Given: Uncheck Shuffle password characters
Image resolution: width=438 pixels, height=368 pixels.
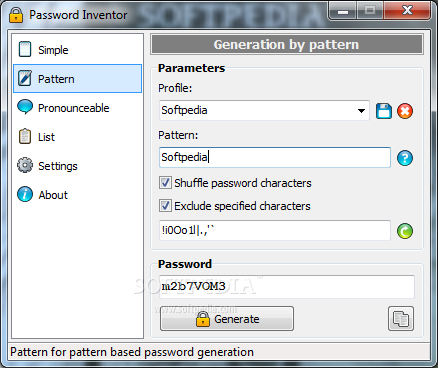Looking at the screenshot, I should (165, 183).
